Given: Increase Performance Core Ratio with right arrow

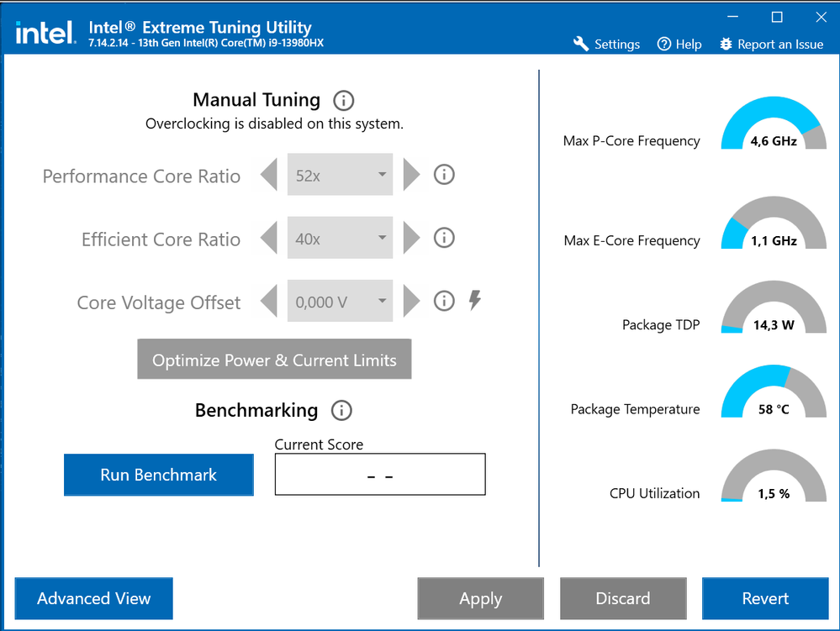Looking at the screenshot, I should pyautogui.click(x=411, y=175).
